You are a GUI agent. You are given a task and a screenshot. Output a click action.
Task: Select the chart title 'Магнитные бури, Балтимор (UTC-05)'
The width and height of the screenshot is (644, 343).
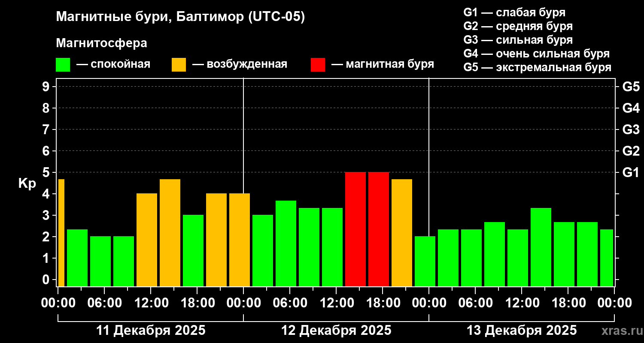pyautogui.click(x=180, y=17)
